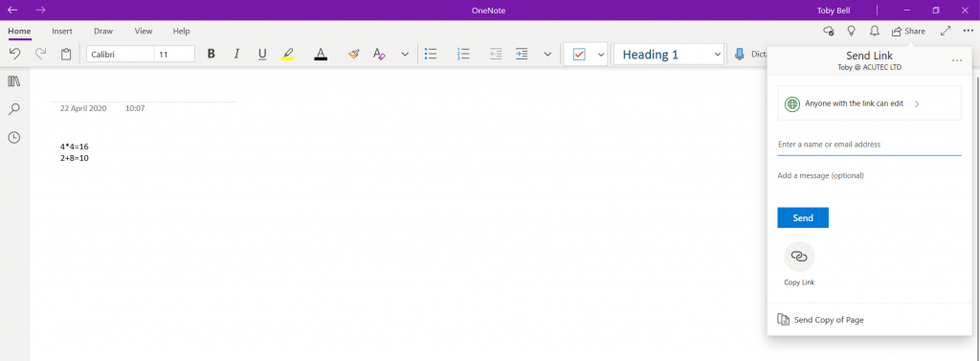Click the Dictate microphone icon

[x=740, y=55]
